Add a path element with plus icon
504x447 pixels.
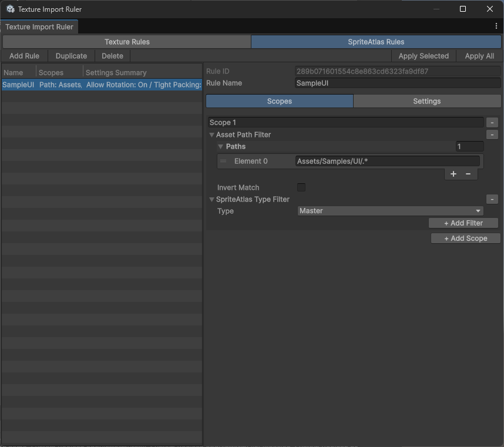(453, 174)
